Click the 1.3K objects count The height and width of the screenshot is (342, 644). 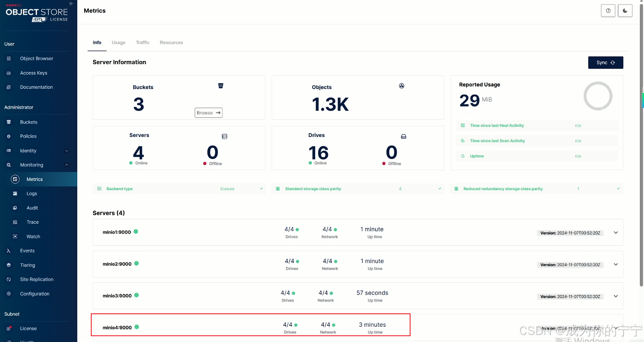(331, 104)
